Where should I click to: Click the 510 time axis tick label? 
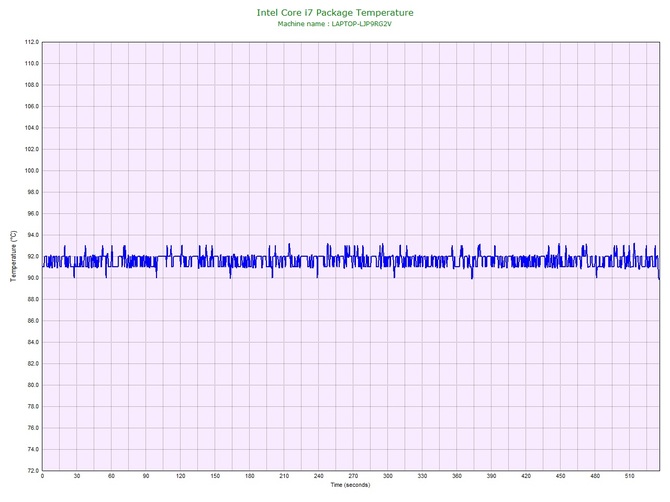tap(630, 476)
